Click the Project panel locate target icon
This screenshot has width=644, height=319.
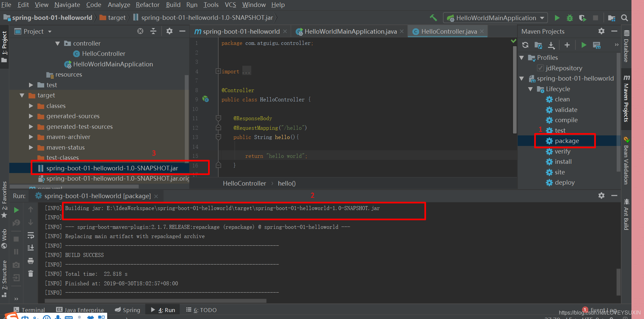(140, 31)
